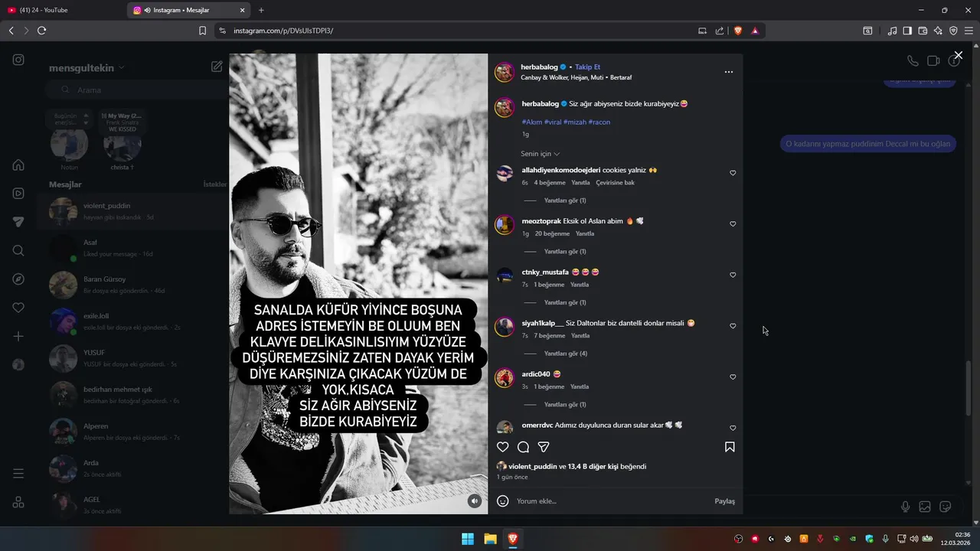
Task: Post comment using 'Paylaş' button
Action: [x=724, y=501]
